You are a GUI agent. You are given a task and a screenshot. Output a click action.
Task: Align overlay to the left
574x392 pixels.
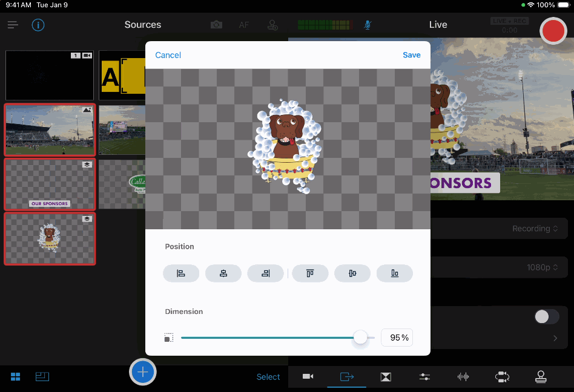[181, 273]
